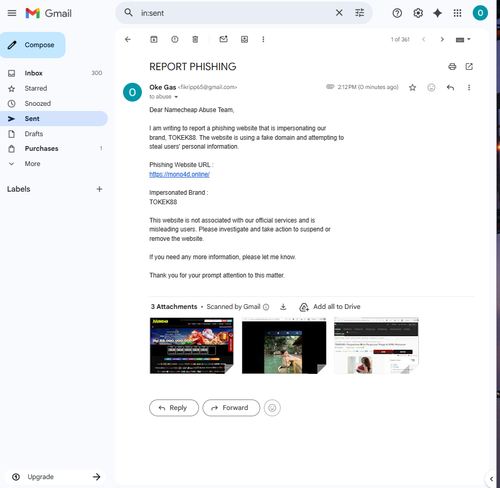Add all attachments to Drive
This screenshot has width=500, height=488.
click(x=330, y=307)
